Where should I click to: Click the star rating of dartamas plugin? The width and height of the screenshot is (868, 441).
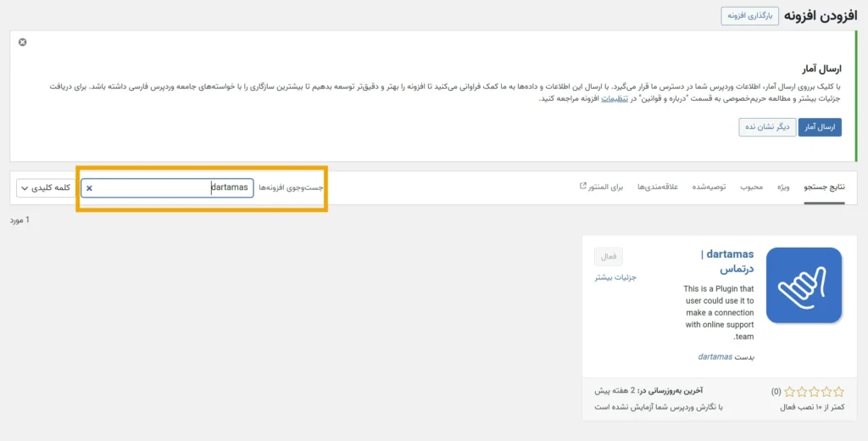point(814,392)
